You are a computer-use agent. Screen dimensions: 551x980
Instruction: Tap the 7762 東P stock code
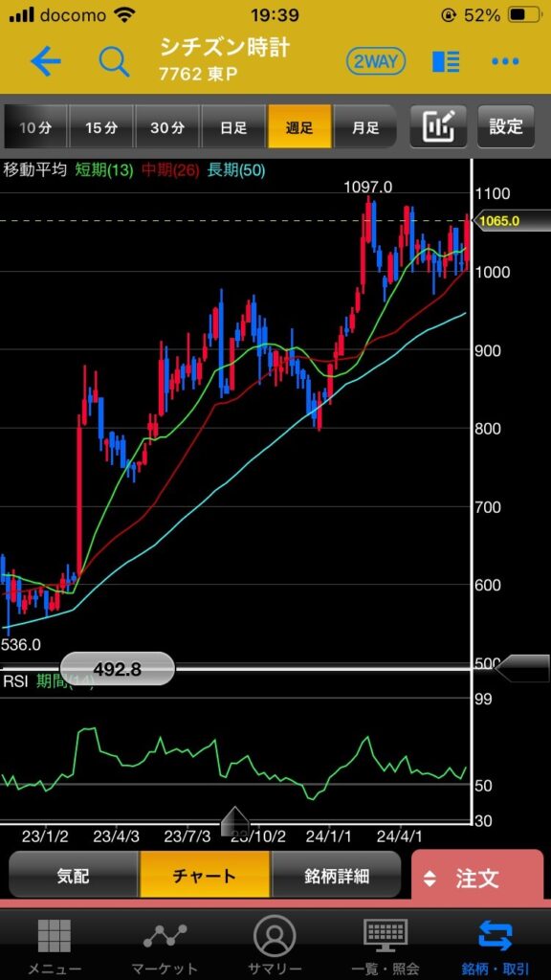pyautogui.click(x=198, y=75)
